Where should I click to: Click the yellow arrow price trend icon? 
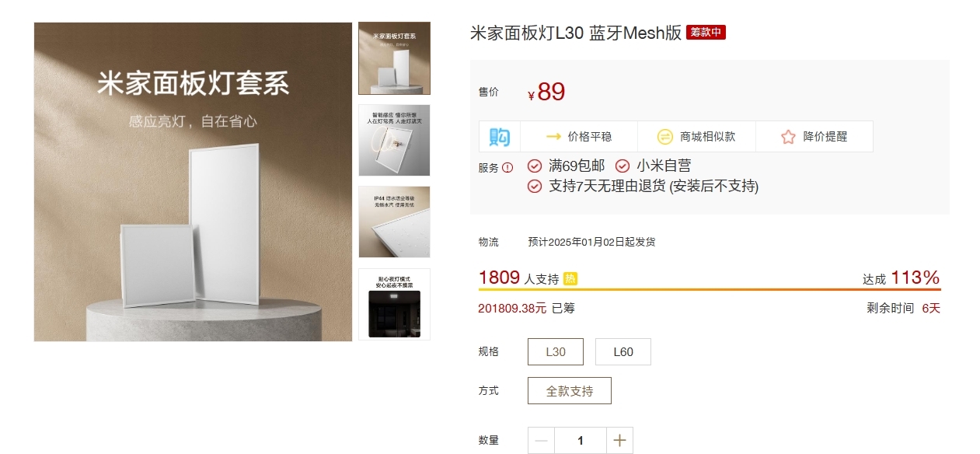553,137
